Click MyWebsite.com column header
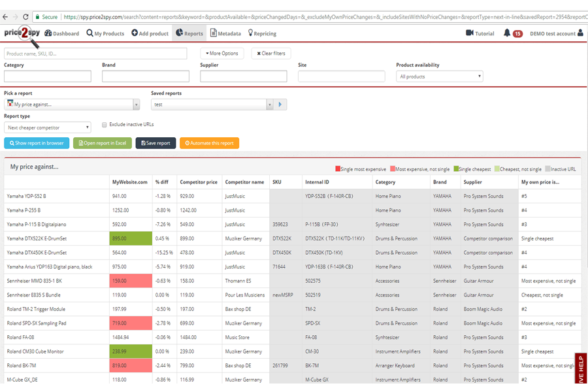588x392 pixels. pyautogui.click(x=130, y=182)
